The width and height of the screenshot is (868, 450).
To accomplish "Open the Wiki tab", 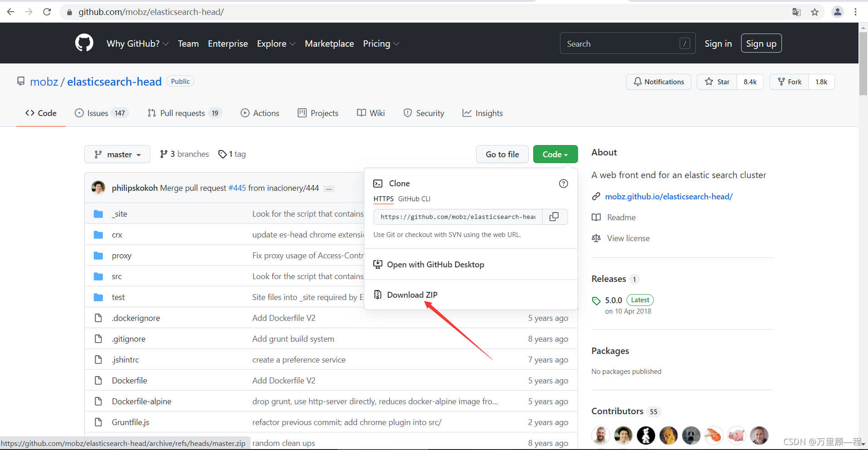I will click(x=371, y=113).
